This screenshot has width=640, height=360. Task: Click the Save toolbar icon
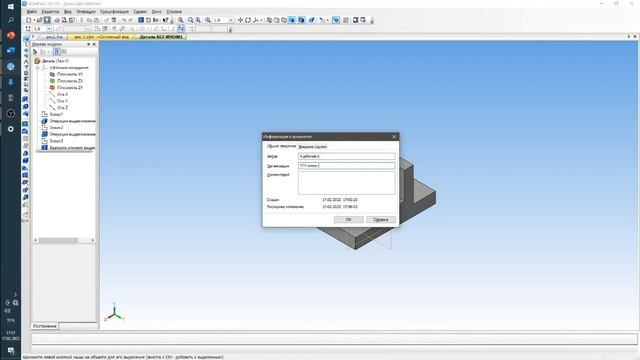coord(47,20)
